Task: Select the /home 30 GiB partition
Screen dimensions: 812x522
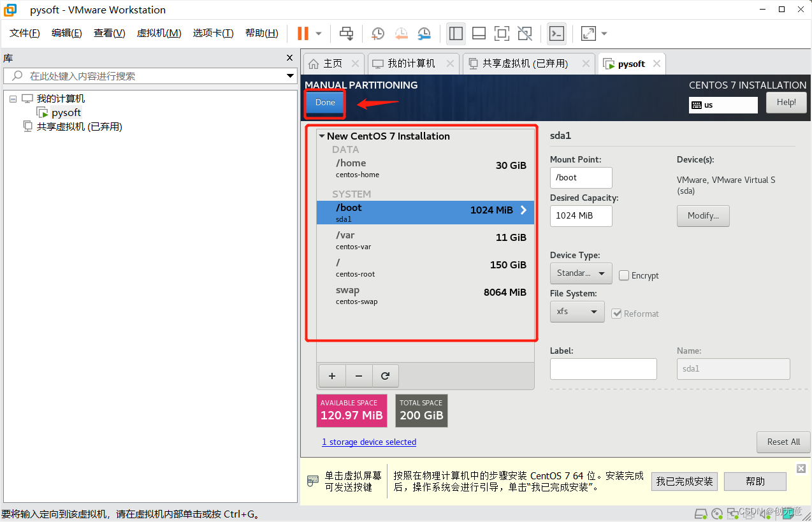Action: coord(426,168)
